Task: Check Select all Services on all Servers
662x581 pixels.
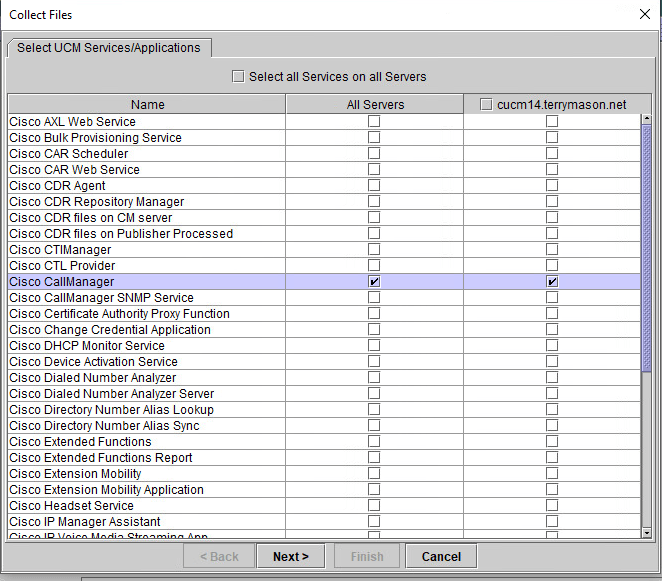Action: coord(238,77)
